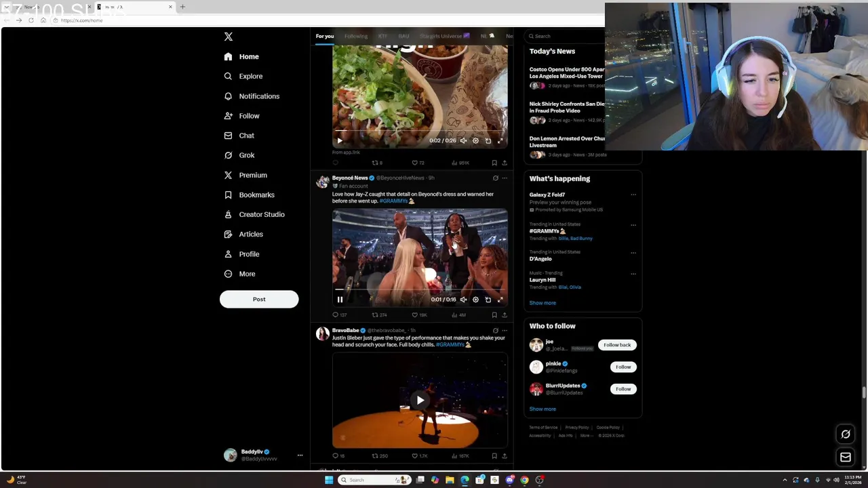This screenshot has width=868, height=488.
Task: Open more options on BravoBabe post
Action: coord(504,331)
